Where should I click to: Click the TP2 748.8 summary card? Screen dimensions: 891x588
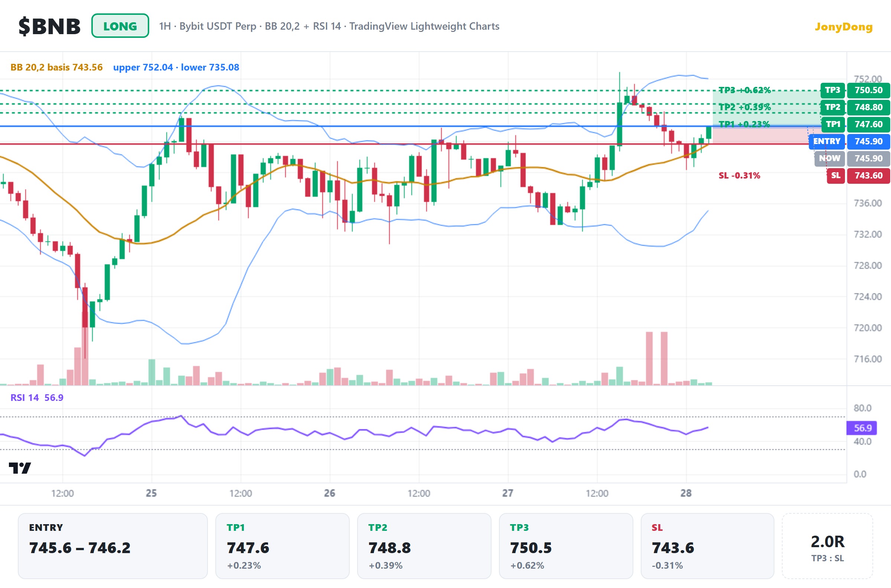click(424, 546)
